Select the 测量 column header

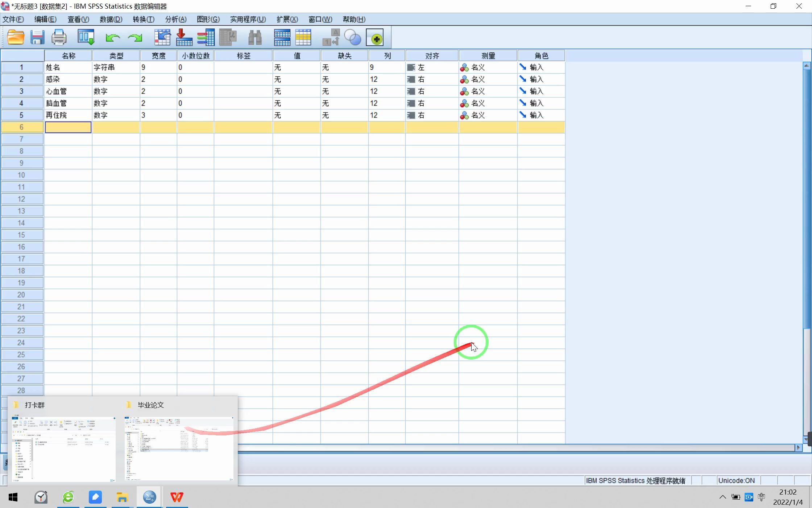[488, 56]
